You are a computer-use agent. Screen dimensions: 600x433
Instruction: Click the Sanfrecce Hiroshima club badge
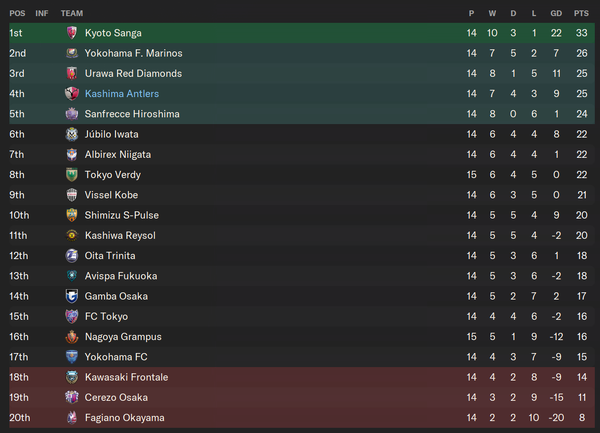[72, 114]
